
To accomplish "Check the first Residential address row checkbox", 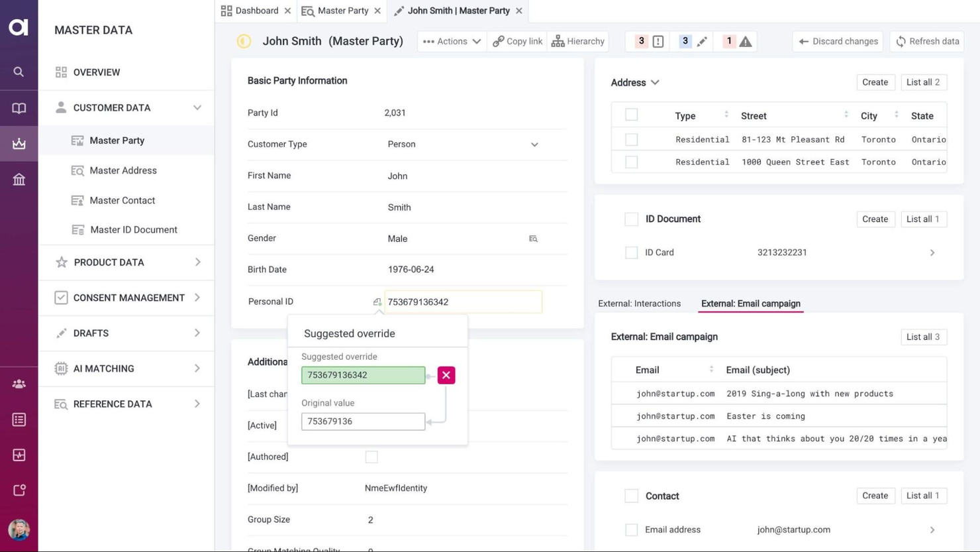I will [x=631, y=139].
